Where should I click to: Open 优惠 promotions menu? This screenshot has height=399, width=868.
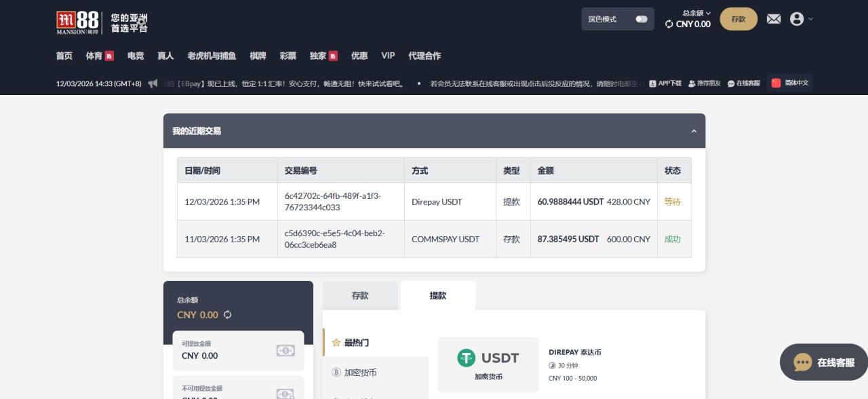tap(359, 56)
